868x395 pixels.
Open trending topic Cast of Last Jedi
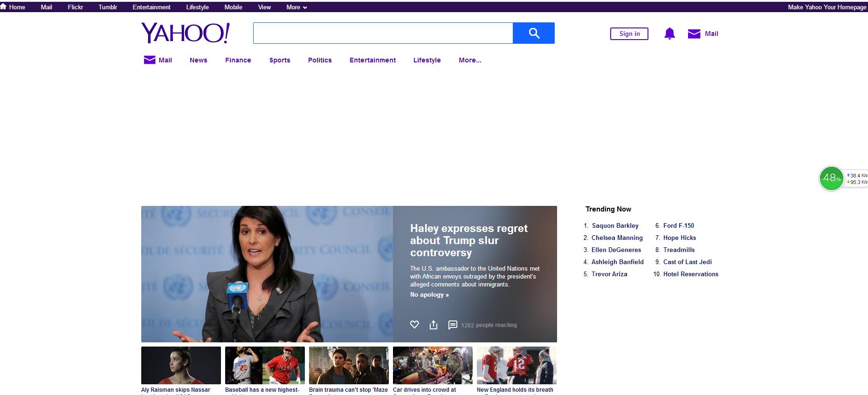[688, 262]
